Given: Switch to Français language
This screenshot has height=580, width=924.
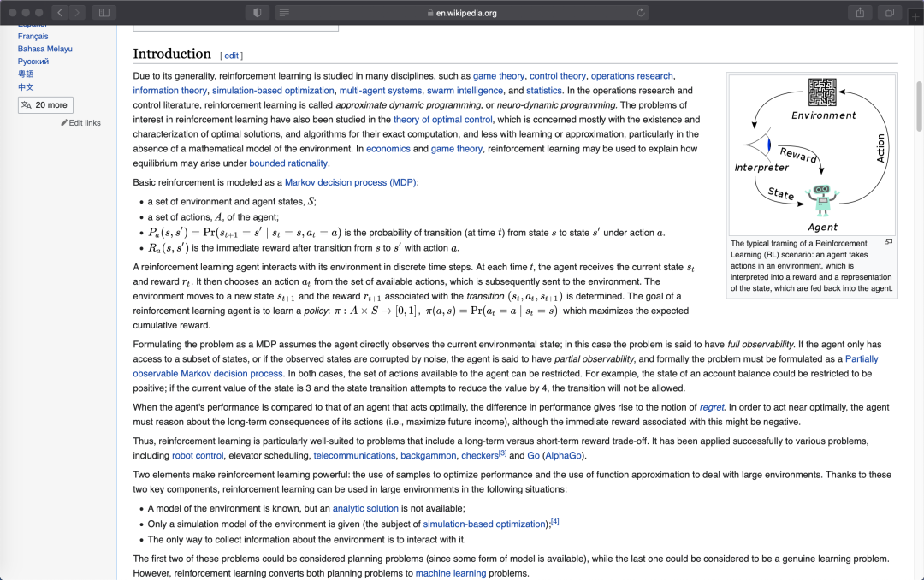Looking at the screenshot, I should [x=33, y=36].
